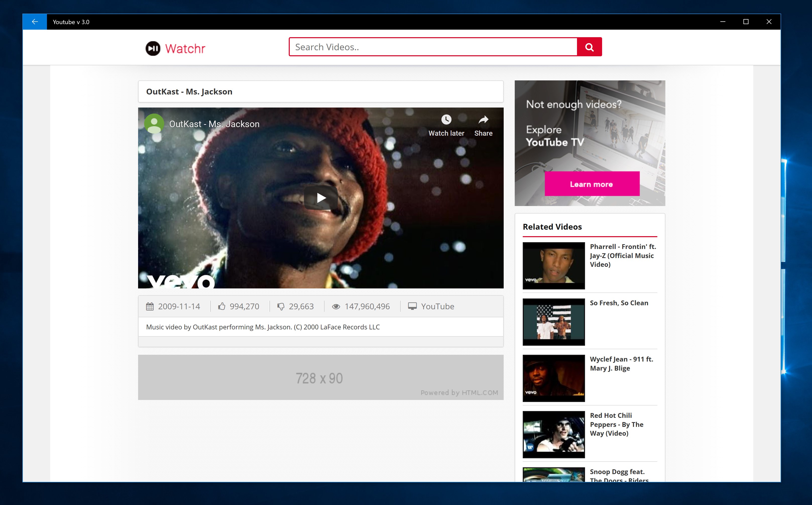812x505 pixels.
Task: Click the 728 x 90 ad banner
Action: (x=320, y=377)
